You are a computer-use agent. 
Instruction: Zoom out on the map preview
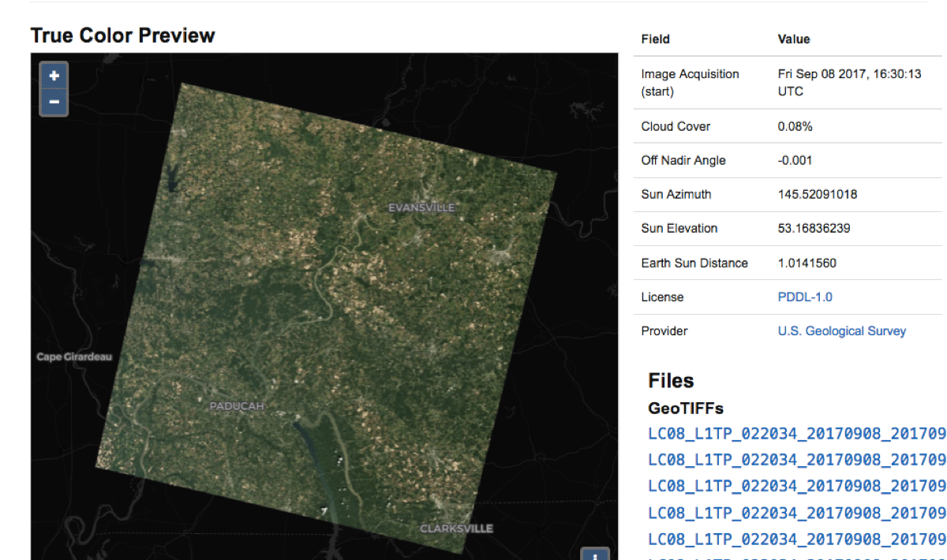click(x=54, y=102)
